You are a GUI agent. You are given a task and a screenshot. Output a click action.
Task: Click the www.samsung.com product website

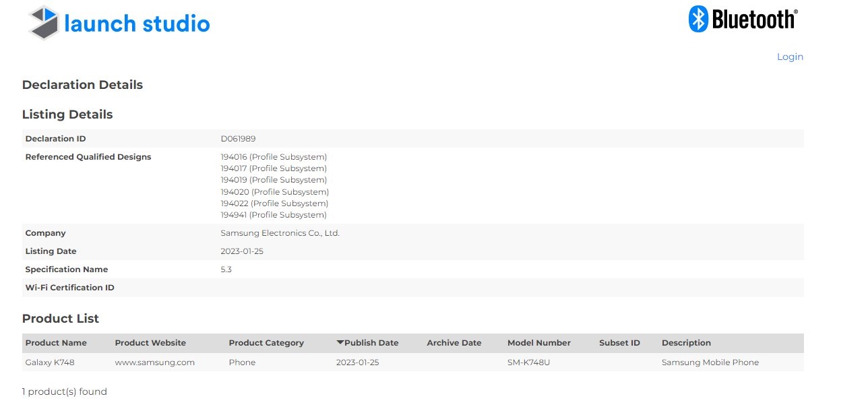coord(154,362)
